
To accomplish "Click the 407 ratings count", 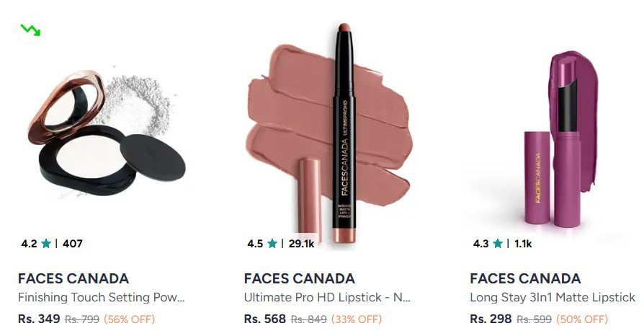I will (x=72, y=244).
